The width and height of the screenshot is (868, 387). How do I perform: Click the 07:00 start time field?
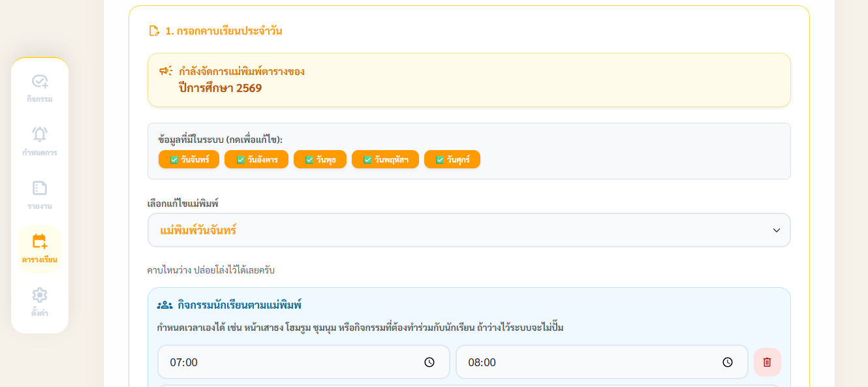click(303, 362)
